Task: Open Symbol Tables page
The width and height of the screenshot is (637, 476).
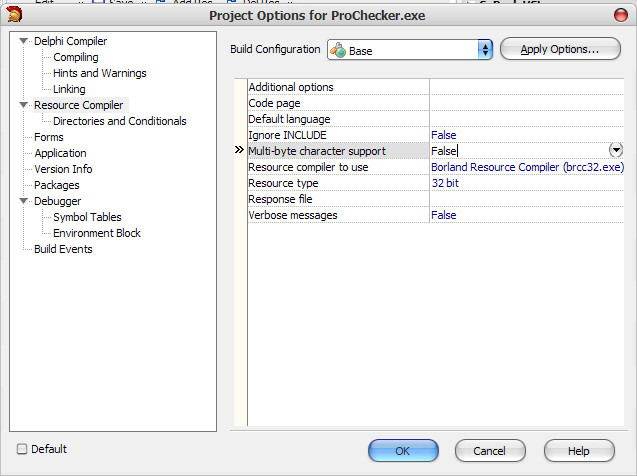Action: tap(87, 217)
